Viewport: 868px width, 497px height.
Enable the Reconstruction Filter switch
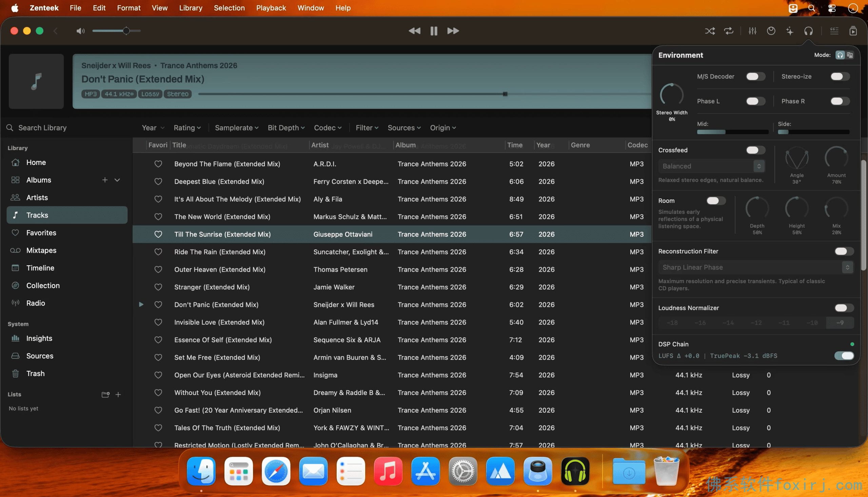coord(844,251)
